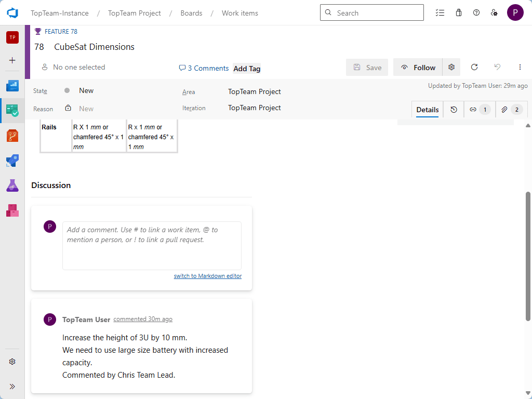This screenshot has height=399, width=532.
Task: Open follow notification settings gear
Action: point(451,68)
